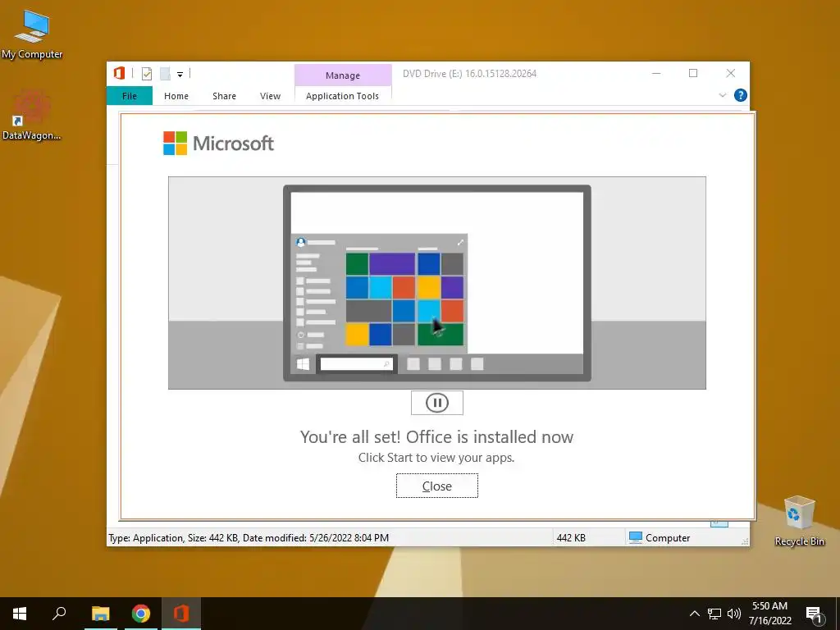Click the 'Click Start to view your apps.' text

coord(436,458)
